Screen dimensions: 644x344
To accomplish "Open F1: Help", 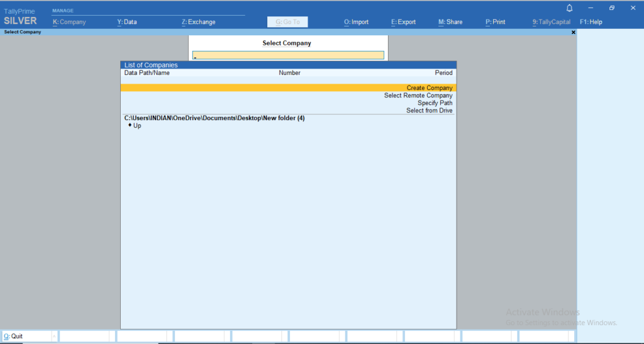I will (x=591, y=22).
